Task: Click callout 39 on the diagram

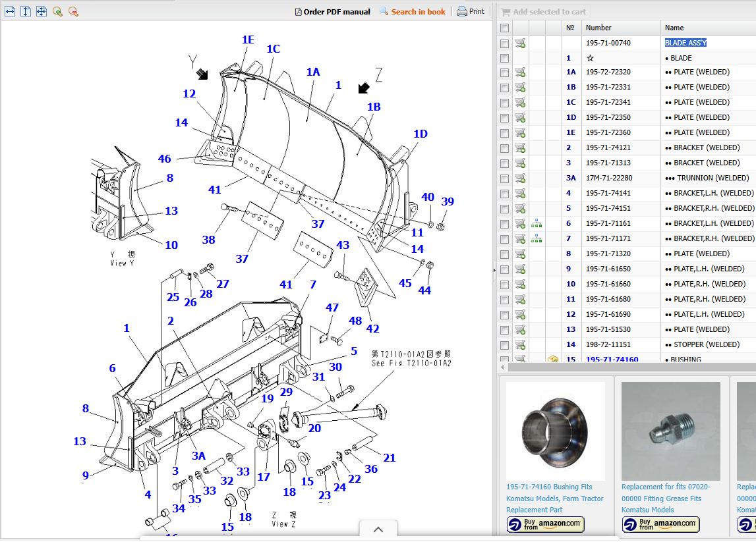Action: (448, 202)
